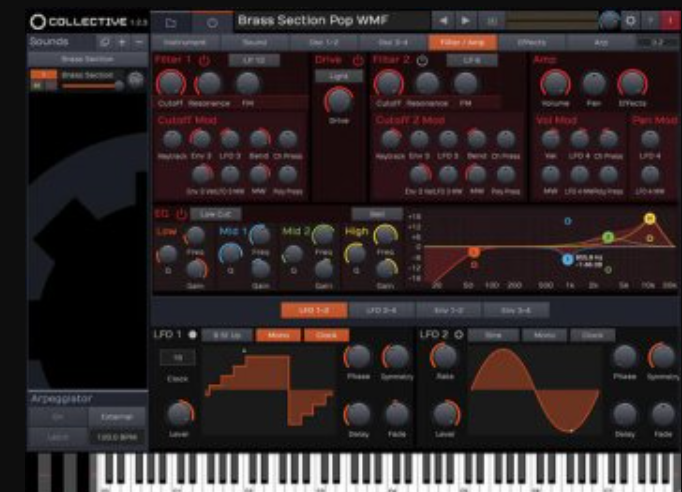Go to the previous preset arrow
This screenshot has height=492, width=682.
click(x=443, y=20)
